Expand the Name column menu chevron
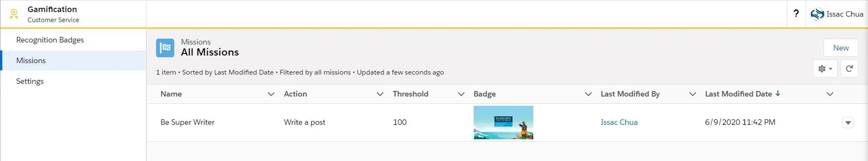 tap(271, 94)
